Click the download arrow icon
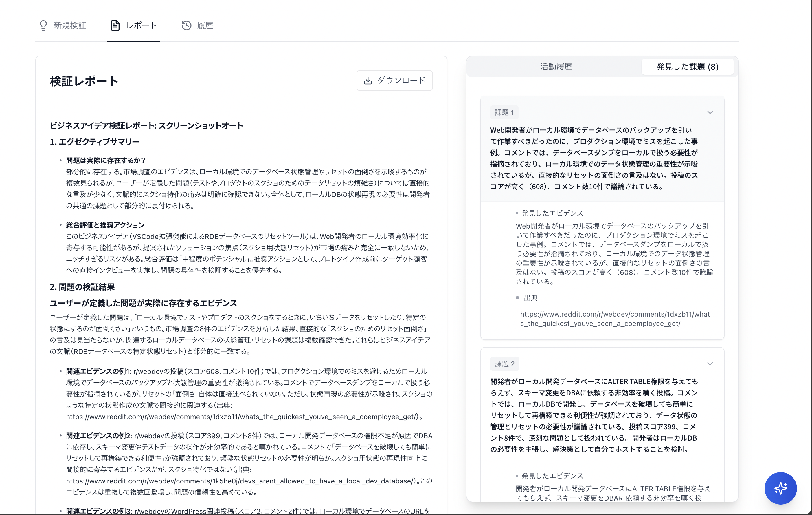Screen dimensions: 812x515 click(x=368, y=80)
